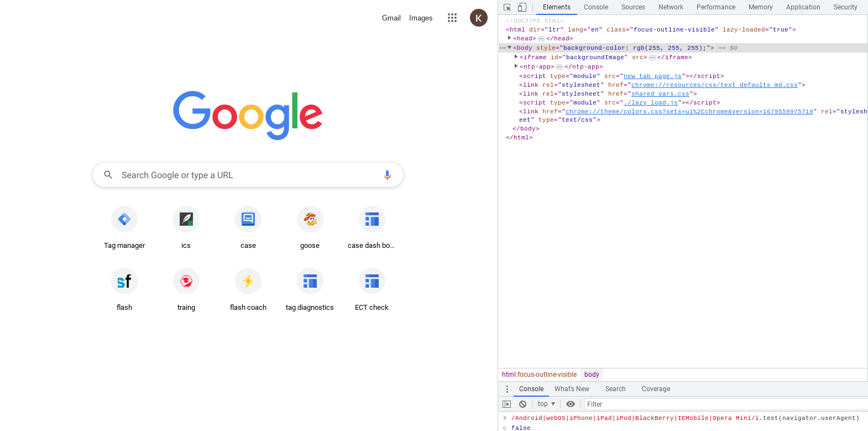Expand collapsed iframe contents ellipsis
The width and height of the screenshot is (868, 431).
[652, 58]
